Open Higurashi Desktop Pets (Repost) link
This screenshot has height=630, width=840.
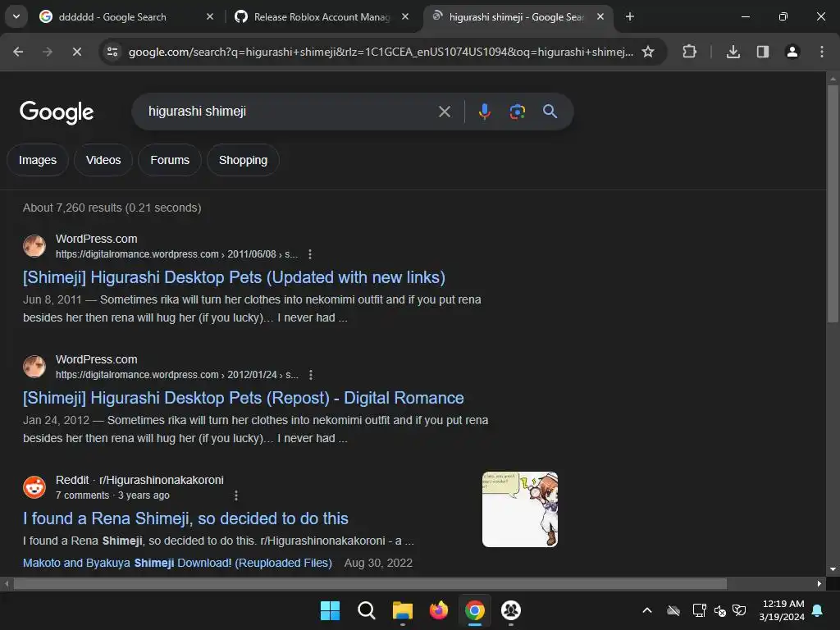(x=243, y=398)
